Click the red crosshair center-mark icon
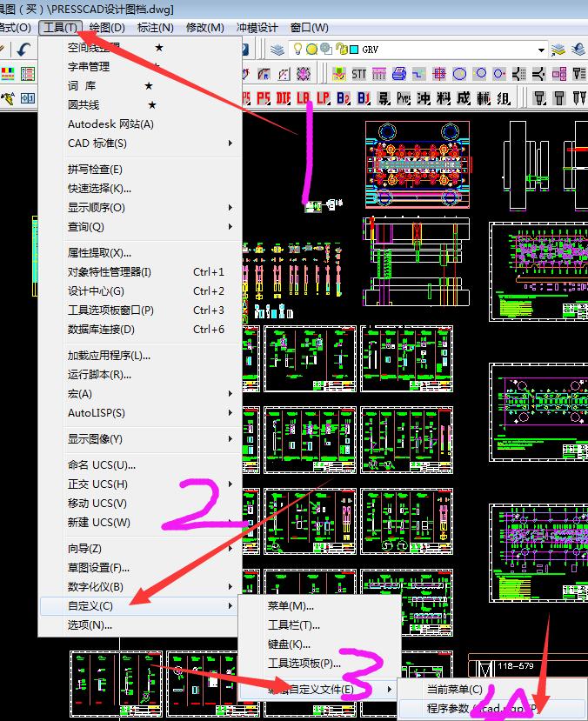The image size is (588, 721). (x=439, y=74)
